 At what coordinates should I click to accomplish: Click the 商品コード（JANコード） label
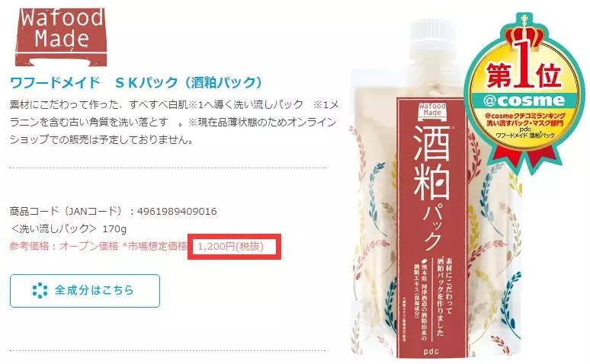tap(66, 212)
